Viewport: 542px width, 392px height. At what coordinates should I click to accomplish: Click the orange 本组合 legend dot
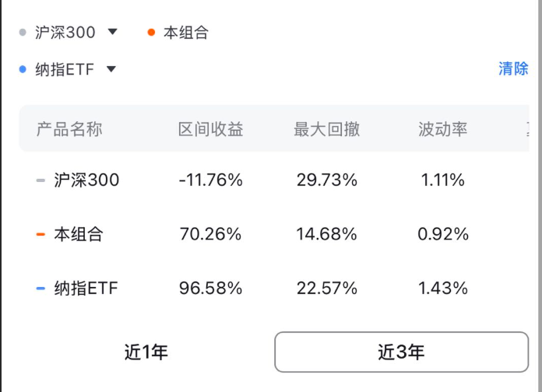pyautogui.click(x=151, y=33)
